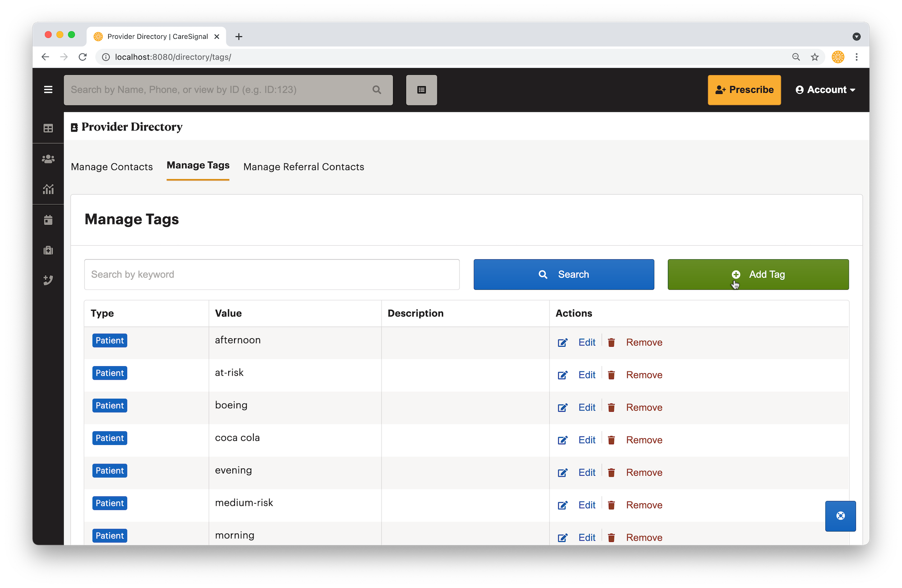The image size is (902, 588).
Task: Select the Manage Tags tab
Action: [x=198, y=165]
